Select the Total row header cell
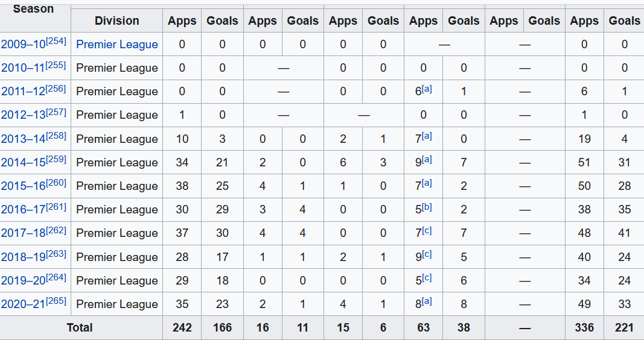Screen dimensions: 644x340 (x=80, y=328)
